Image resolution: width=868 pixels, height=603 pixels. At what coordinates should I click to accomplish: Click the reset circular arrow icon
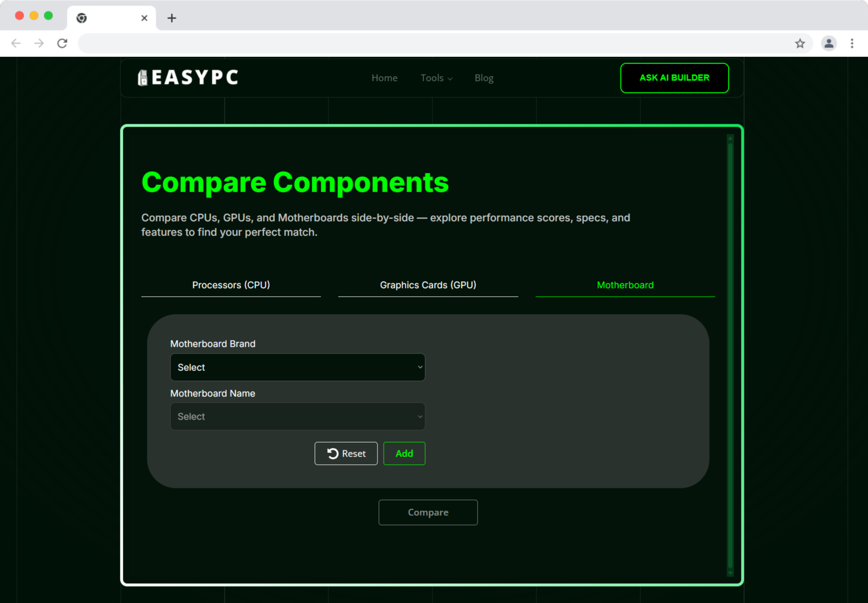(x=332, y=453)
